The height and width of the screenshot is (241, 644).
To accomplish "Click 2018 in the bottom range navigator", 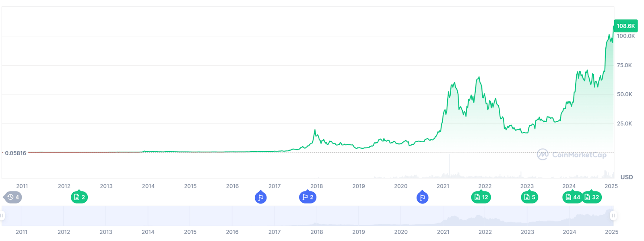I will point(317,232).
